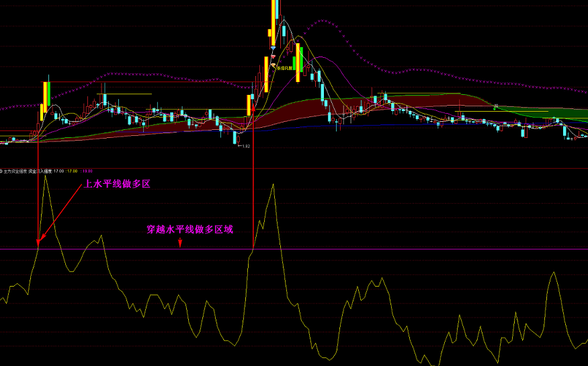Image resolution: width=588 pixels, height=366 pixels.
Task: Click the green down-arrow marker on the chart
Action: (495, 108)
